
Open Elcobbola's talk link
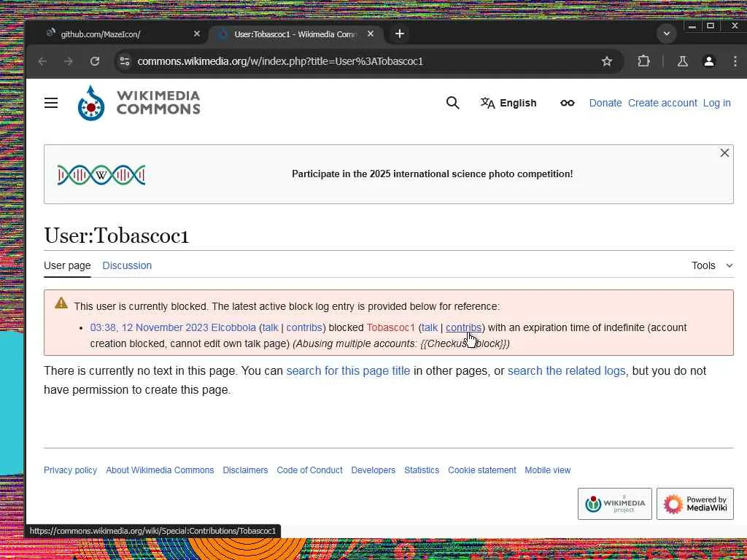(x=270, y=327)
